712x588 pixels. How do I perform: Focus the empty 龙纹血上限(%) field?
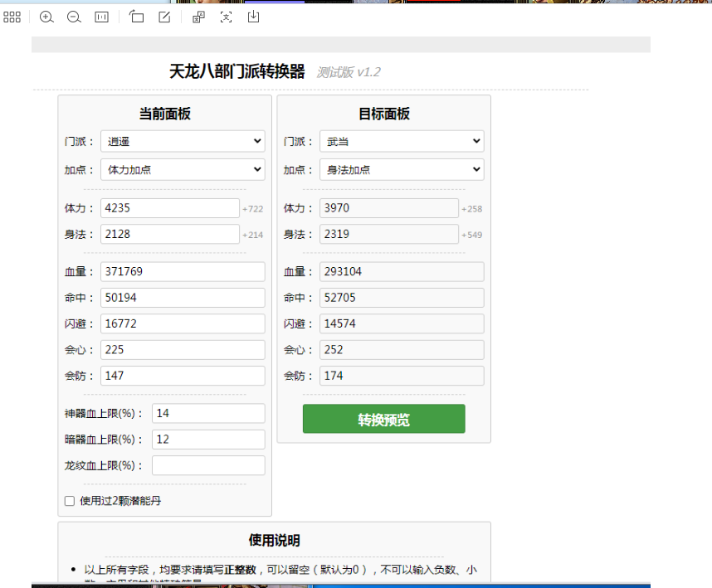(208, 465)
